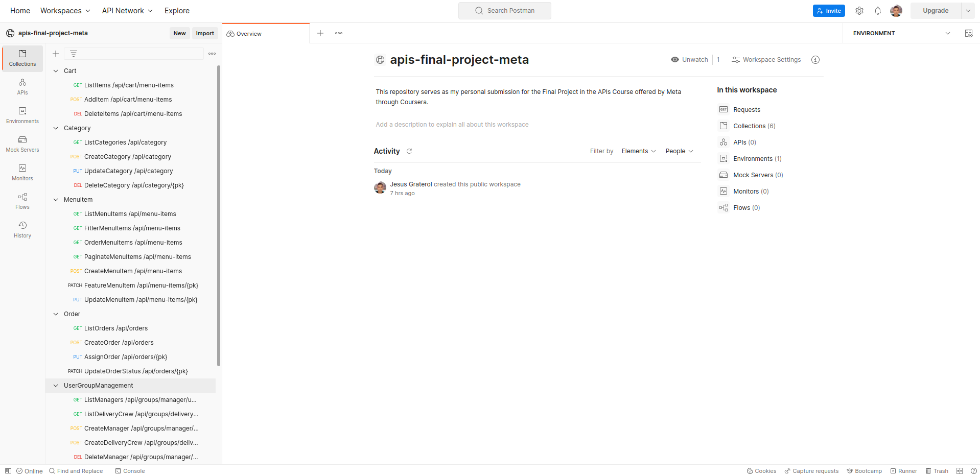980x476 pixels.
Task: Open Capture requests from status bar
Action: (x=811, y=471)
